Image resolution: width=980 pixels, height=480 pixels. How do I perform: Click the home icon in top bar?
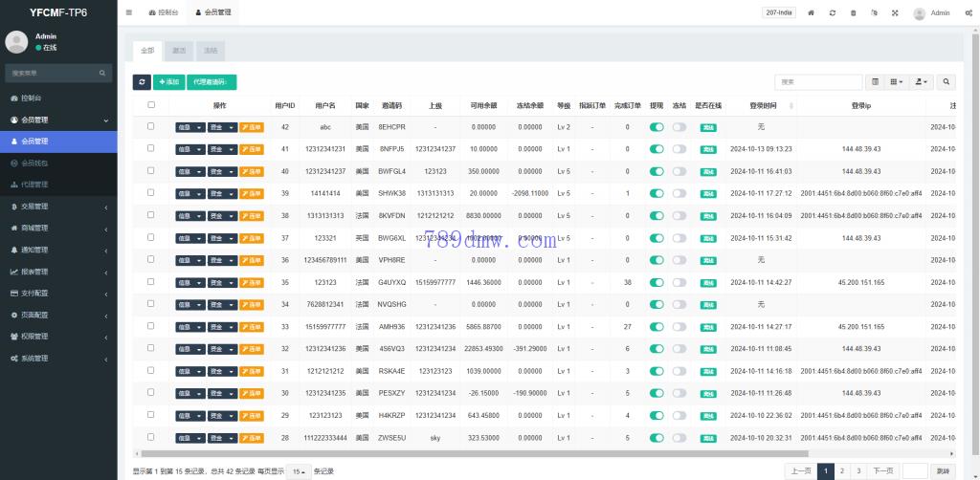click(x=812, y=13)
